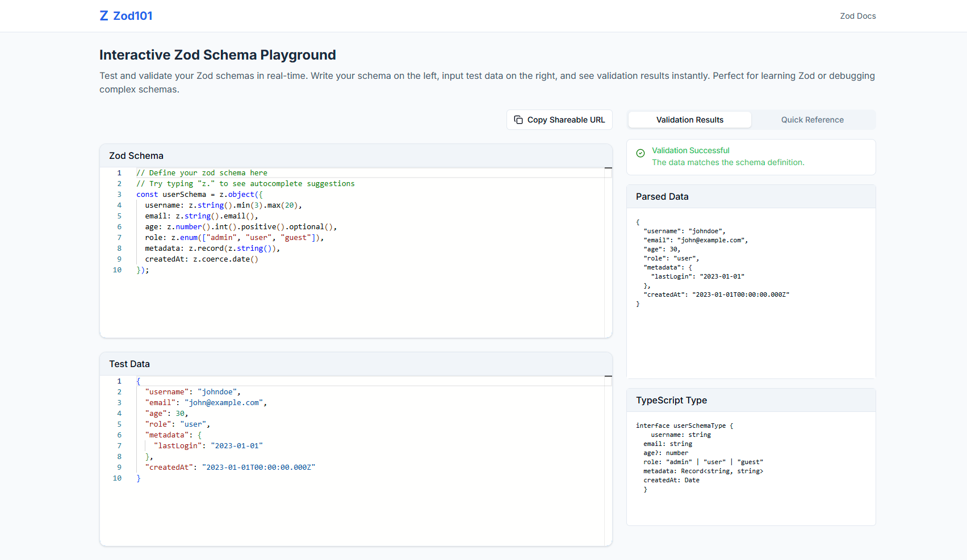Click schema line 'email: z.string().email(),'

pos(202,216)
